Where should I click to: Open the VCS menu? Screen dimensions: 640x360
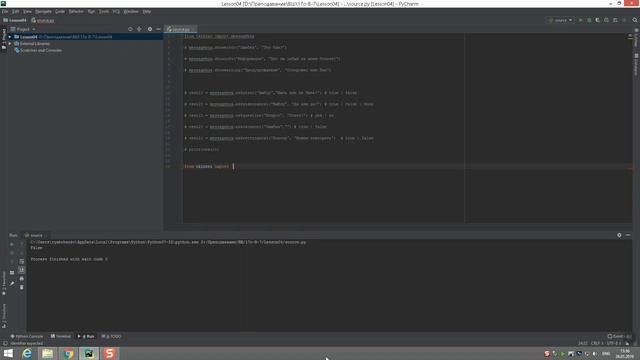pyautogui.click(x=116, y=11)
